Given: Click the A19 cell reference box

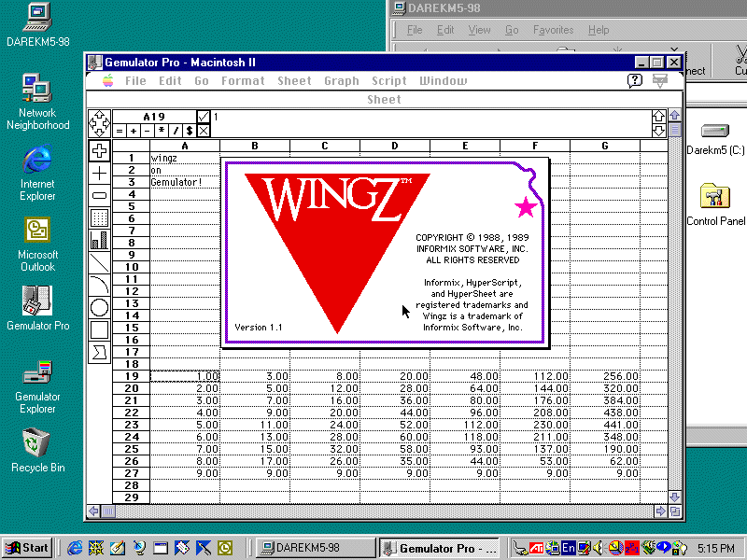Looking at the screenshot, I should 154,117.
